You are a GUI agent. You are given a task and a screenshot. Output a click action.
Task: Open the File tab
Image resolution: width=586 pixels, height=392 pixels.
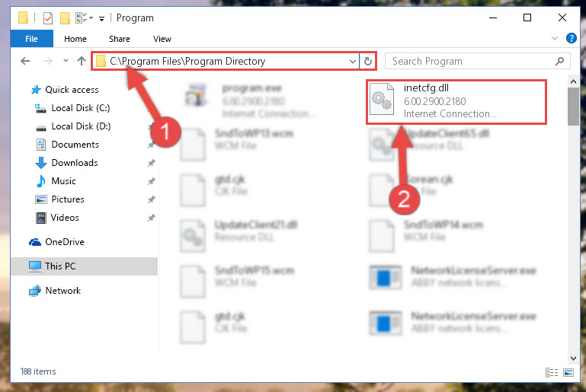pos(32,39)
